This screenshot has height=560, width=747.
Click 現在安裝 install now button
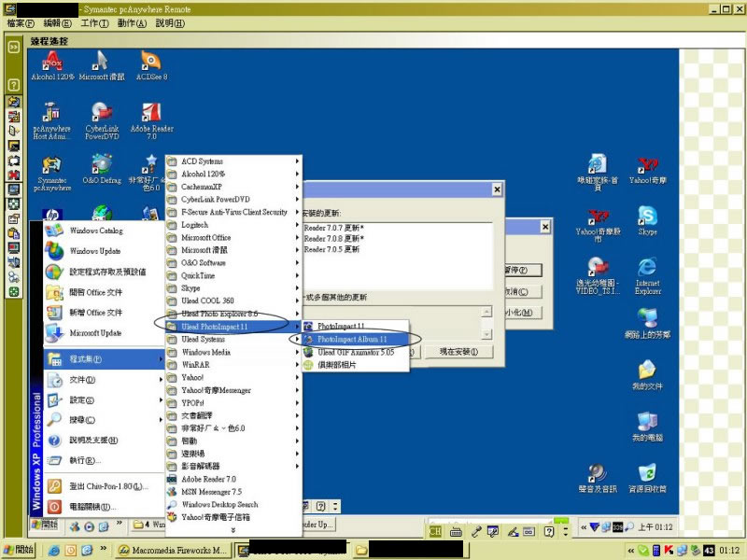458,352
